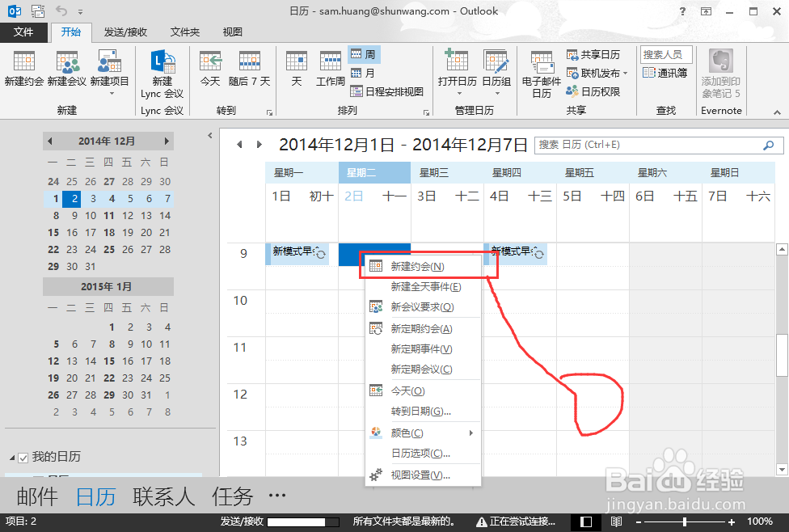
Task: Click the 新建会议 ribbon icon
Action: tap(67, 69)
